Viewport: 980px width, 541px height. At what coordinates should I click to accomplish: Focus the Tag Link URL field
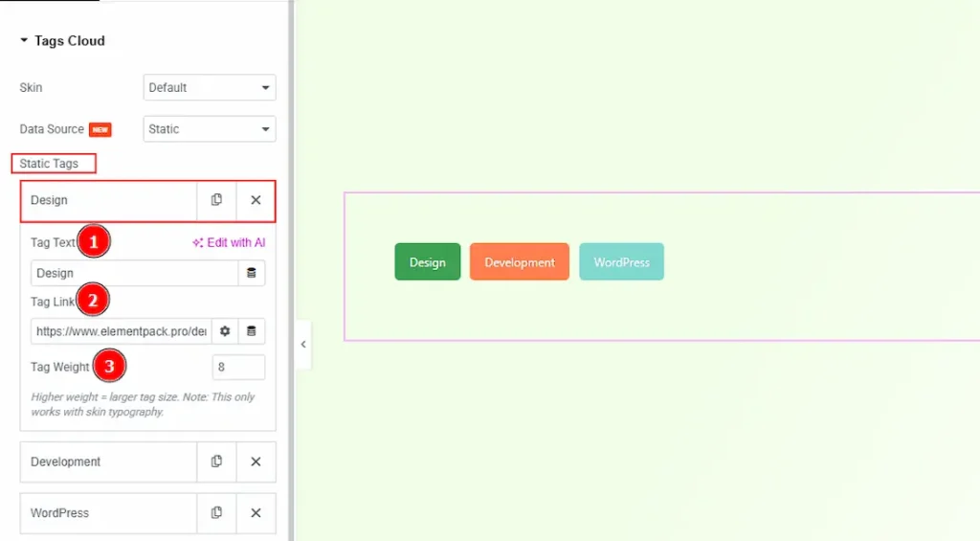tap(122, 331)
